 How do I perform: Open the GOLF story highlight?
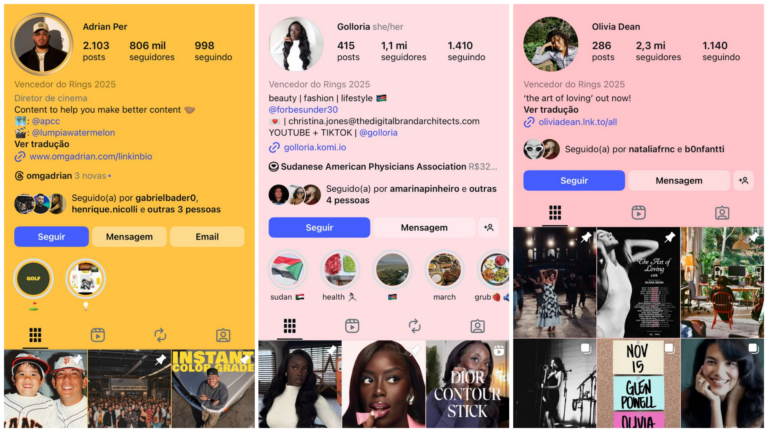(x=33, y=278)
